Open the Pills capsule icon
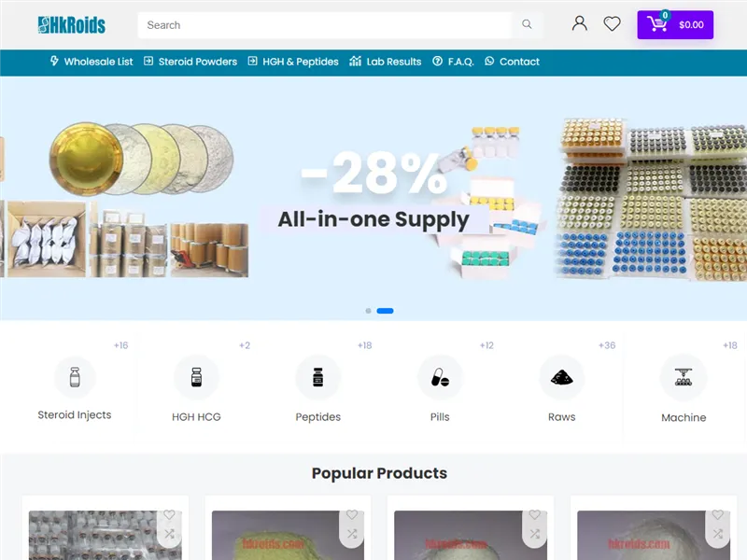The width and height of the screenshot is (747, 560). coord(439,376)
